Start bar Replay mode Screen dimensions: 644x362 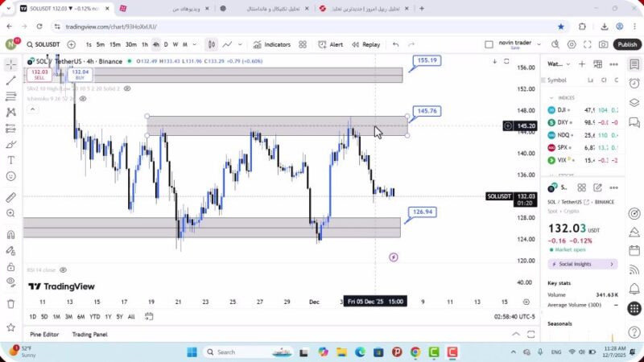pos(366,45)
